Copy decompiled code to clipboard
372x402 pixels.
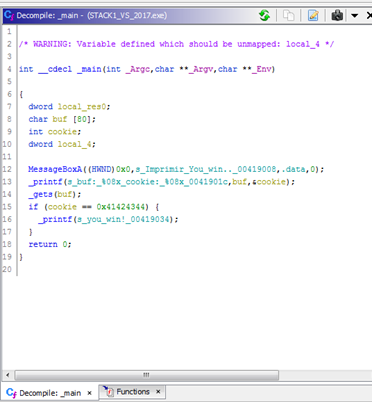[289, 15]
